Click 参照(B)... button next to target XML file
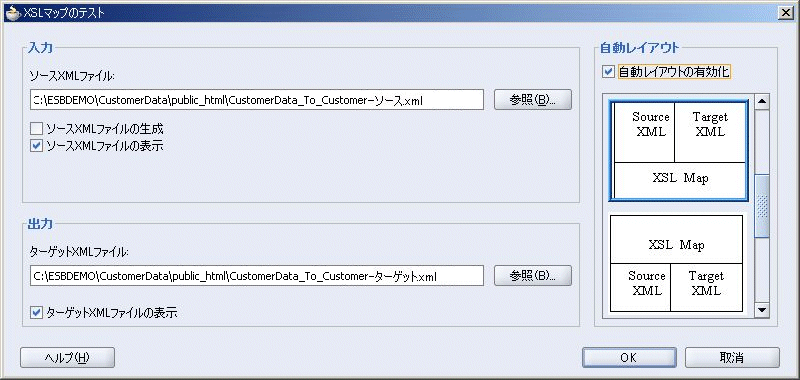The image size is (800, 380). pyautogui.click(x=533, y=276)
